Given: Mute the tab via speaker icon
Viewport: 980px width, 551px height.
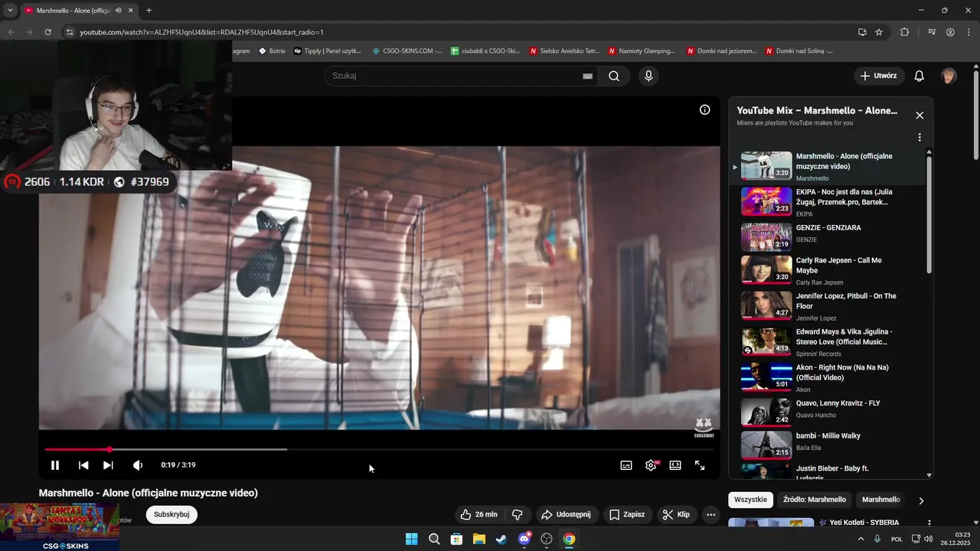Looking at the screenshot, I should point(119,11).
